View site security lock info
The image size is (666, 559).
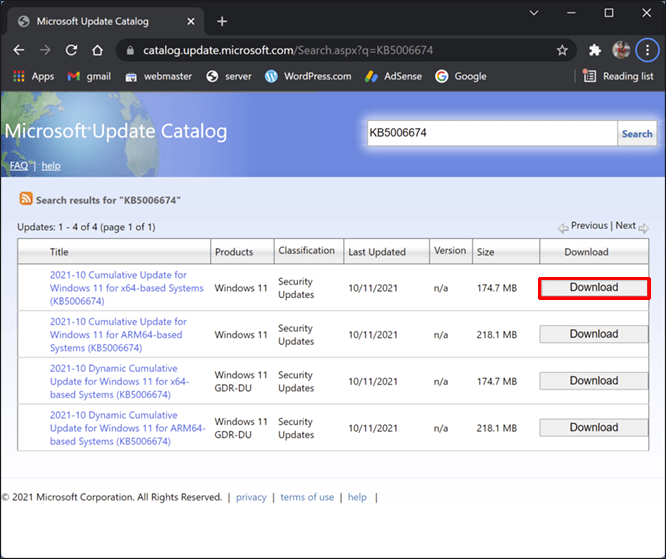click(130, 50)
